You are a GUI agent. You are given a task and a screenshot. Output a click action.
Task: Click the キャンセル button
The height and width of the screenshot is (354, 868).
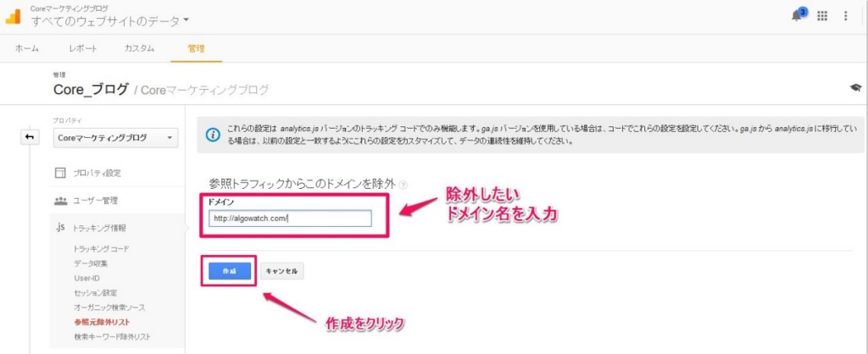pyautogui.click(x=281, y=271)
